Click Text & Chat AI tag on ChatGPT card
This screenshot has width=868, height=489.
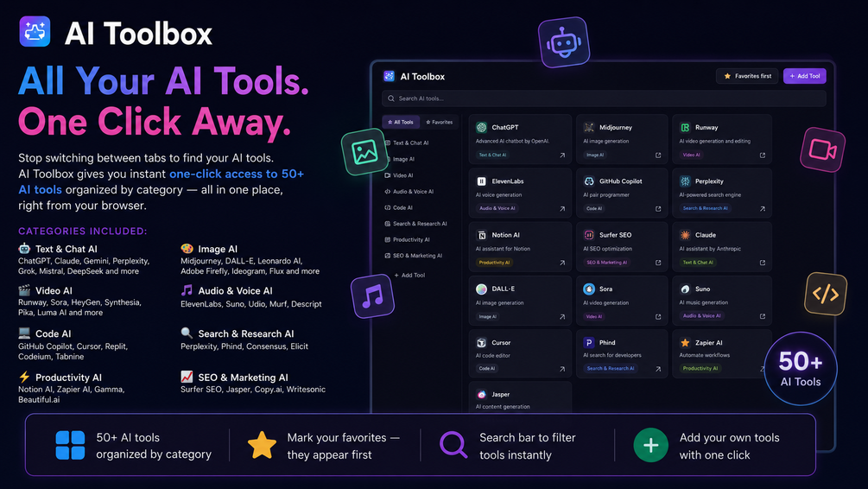(x=492, y=155)
